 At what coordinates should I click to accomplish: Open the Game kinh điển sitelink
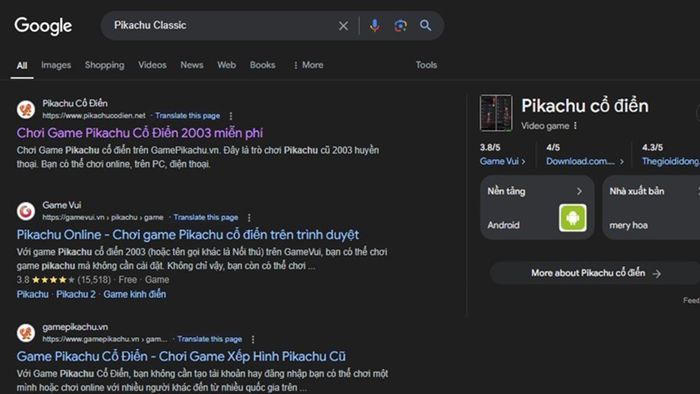[135, 294]
